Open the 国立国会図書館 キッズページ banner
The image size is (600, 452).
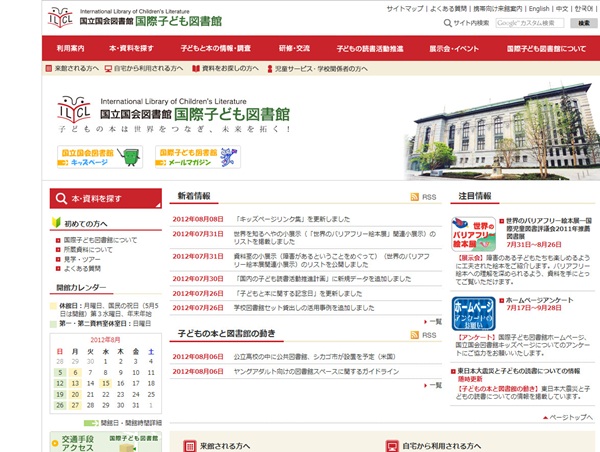pyautogui.click(x=100, y=157)
